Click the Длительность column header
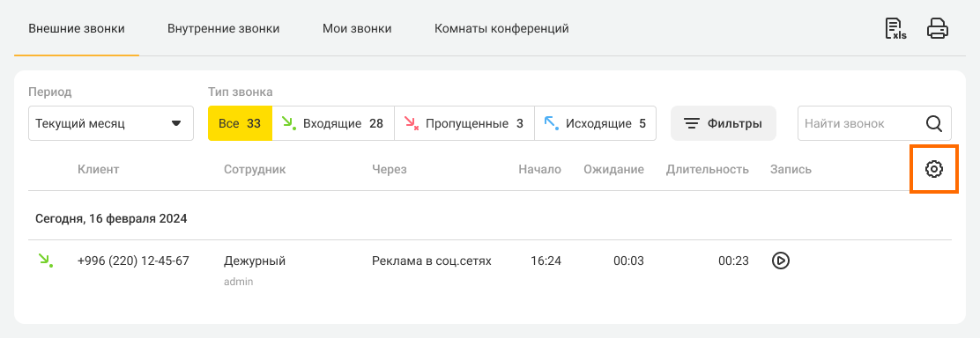 pyautogui.click(x=708, y=169)
